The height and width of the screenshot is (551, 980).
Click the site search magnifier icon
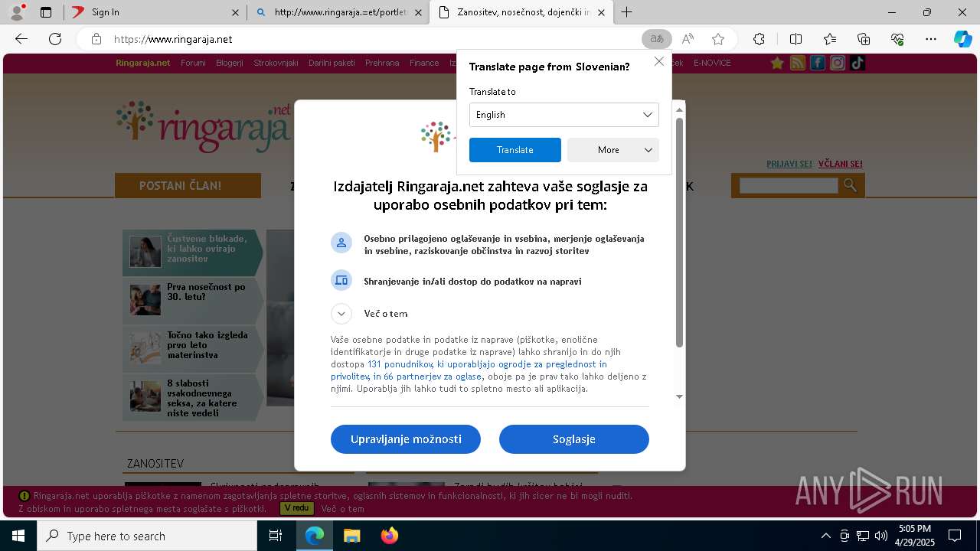click(850, 185)
